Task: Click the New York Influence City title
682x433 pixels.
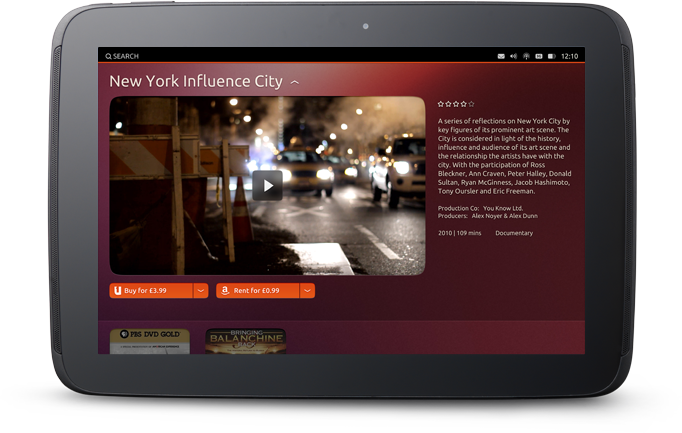Action: (x=196, y=81)
